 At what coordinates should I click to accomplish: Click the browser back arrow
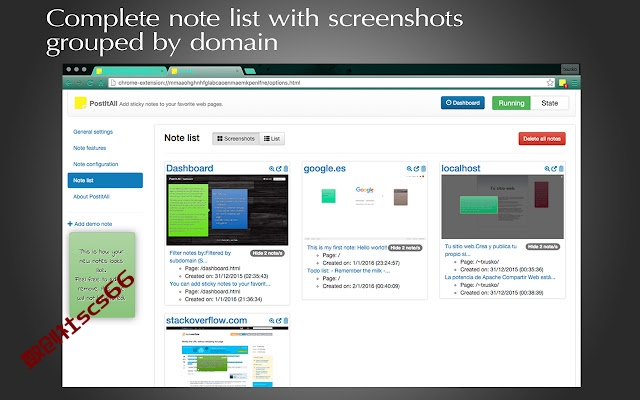point(69,83)
